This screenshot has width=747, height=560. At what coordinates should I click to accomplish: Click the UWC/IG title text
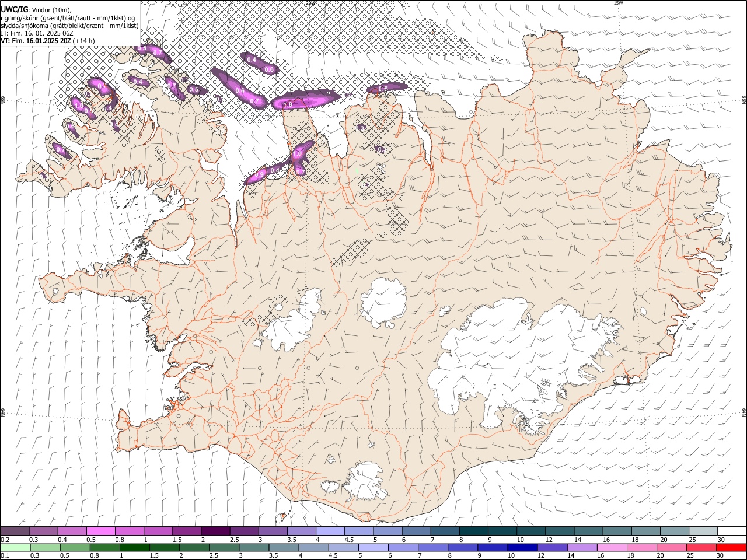click(x=14, y=10)
